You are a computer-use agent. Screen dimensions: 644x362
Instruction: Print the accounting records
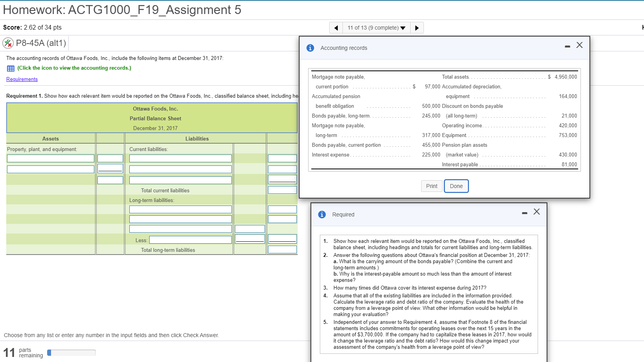pyautogui.click(x=431, y=186)
